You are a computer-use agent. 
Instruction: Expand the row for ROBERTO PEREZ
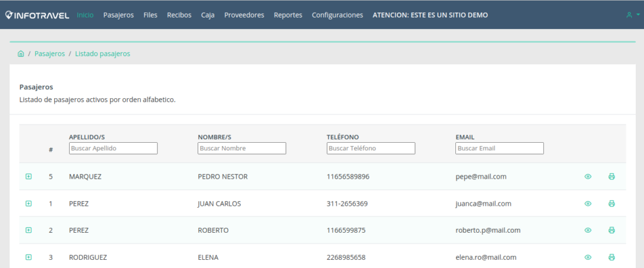[28, 230]
